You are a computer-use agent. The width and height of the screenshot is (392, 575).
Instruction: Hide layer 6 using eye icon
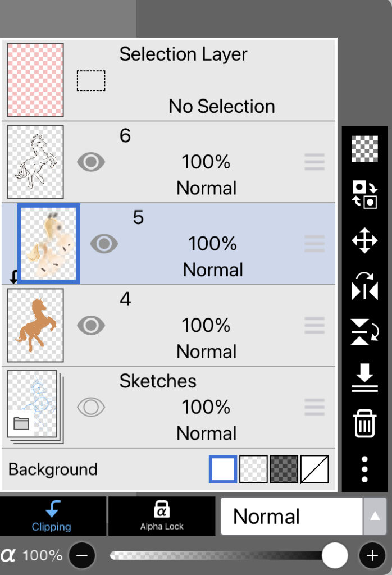[91, 162]
